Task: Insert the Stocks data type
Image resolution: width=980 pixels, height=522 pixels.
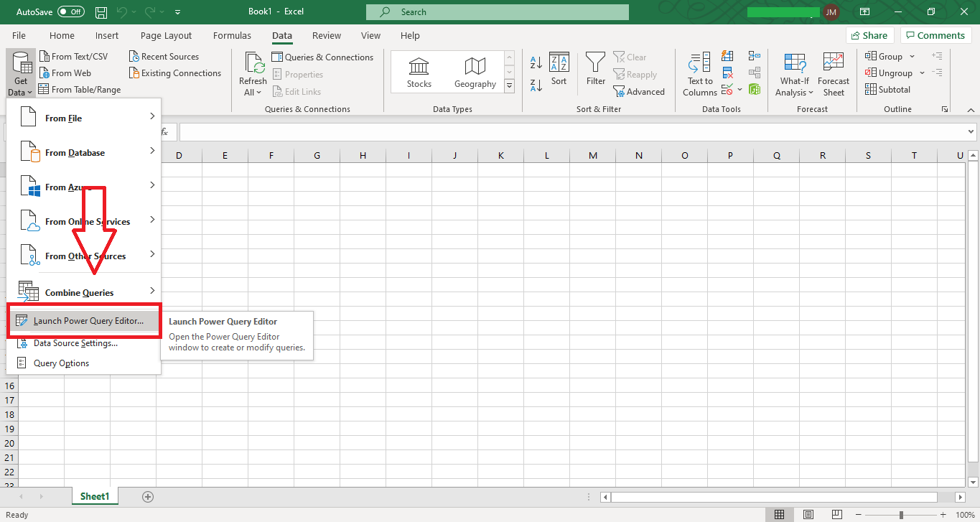Action: pos(419,73)
